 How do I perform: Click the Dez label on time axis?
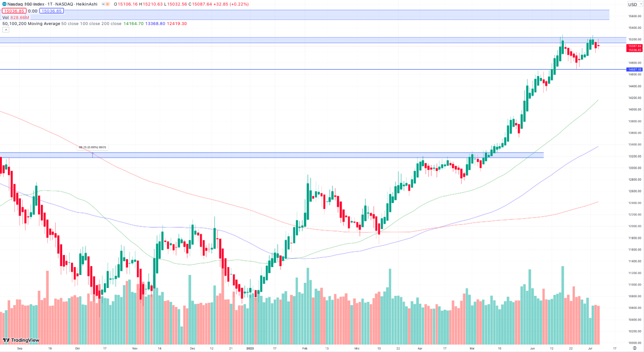click(x=193, y=348)
